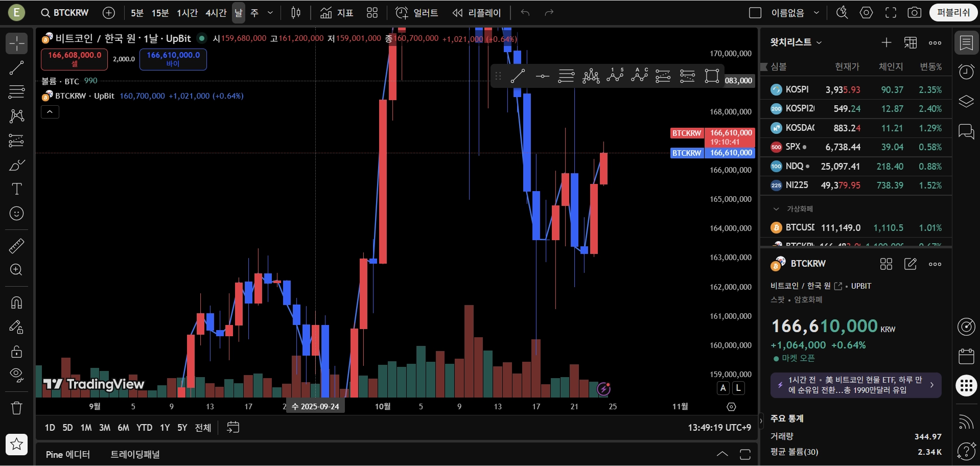Redo the chart action
This screenshot has height=466, width=980.
pyautogui.click(x=549, y=13)
